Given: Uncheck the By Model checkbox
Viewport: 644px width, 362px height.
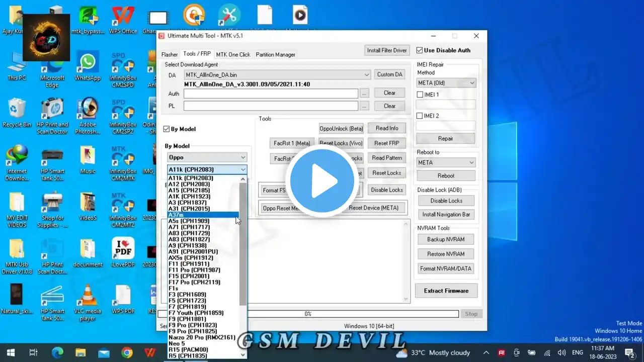Looking at the screenshot, I should [167, 129].
